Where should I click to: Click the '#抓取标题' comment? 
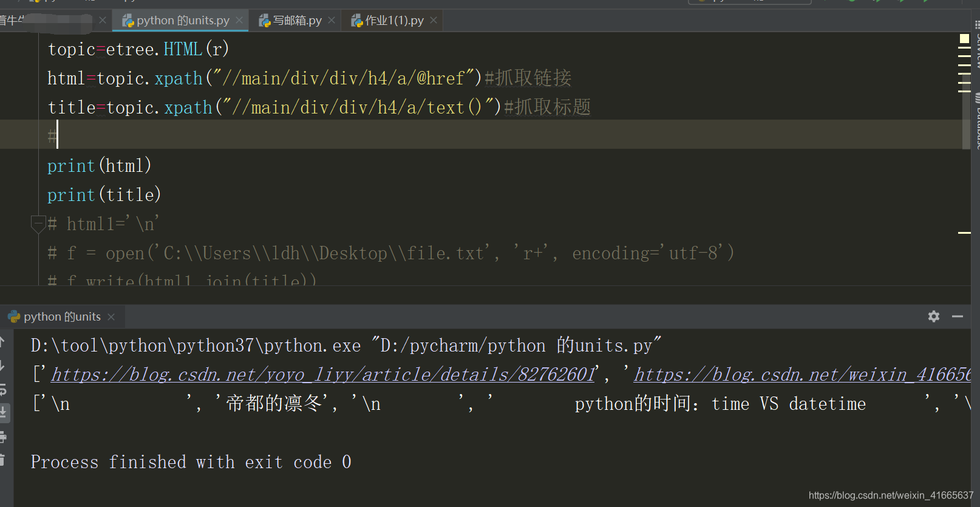coord(547,107)
